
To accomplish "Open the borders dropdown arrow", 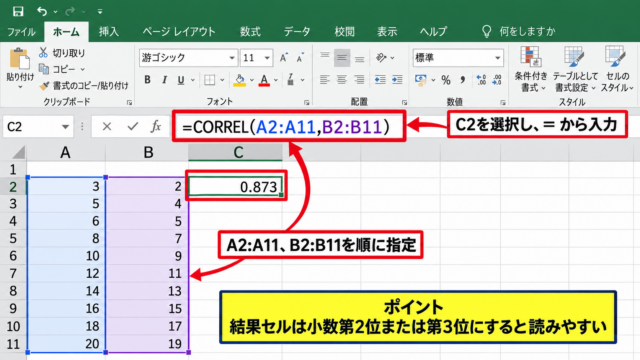I will pos(222,80).
